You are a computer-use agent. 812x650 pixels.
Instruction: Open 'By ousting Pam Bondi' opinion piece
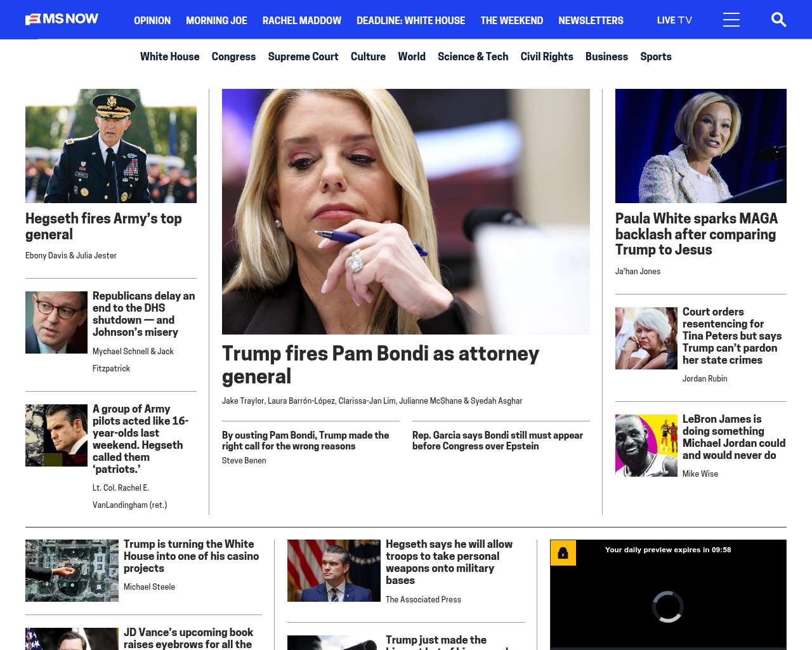(306, 441)
